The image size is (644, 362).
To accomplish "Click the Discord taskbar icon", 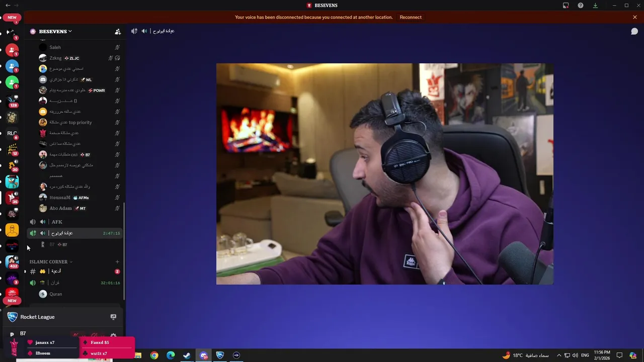I will point(203,355).
